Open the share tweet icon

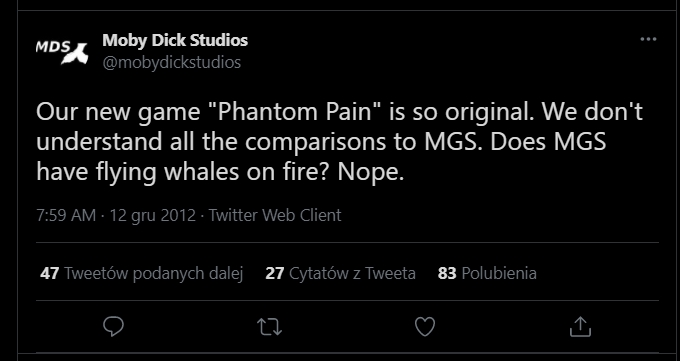(x=580, y=326)
